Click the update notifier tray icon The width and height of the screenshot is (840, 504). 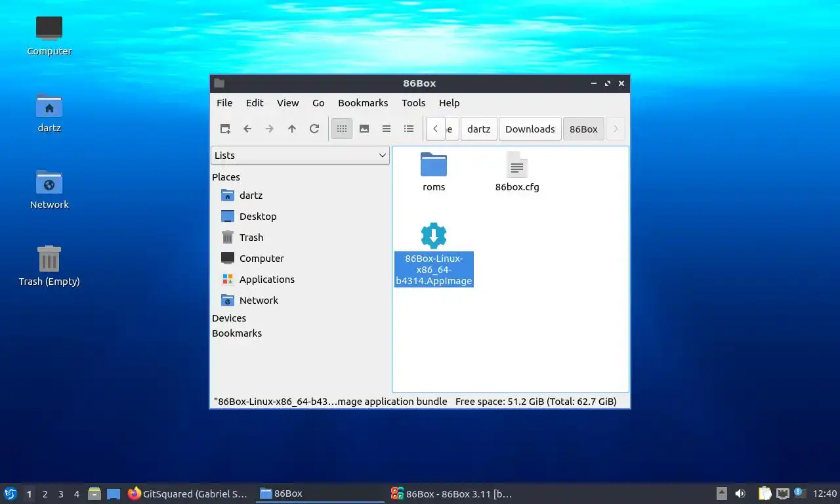click(x=799, y=493)
